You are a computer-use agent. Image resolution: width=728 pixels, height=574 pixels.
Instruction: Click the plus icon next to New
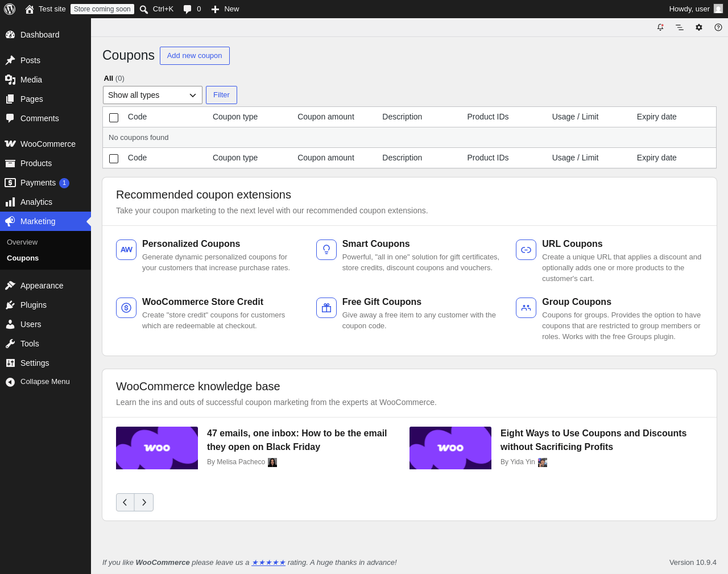coord(215,9)
